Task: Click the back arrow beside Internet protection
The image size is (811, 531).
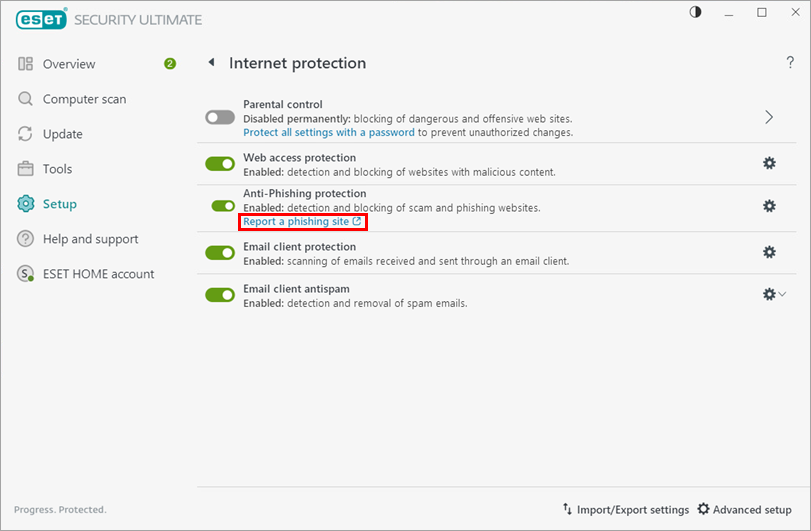Action: click(211, 63)
